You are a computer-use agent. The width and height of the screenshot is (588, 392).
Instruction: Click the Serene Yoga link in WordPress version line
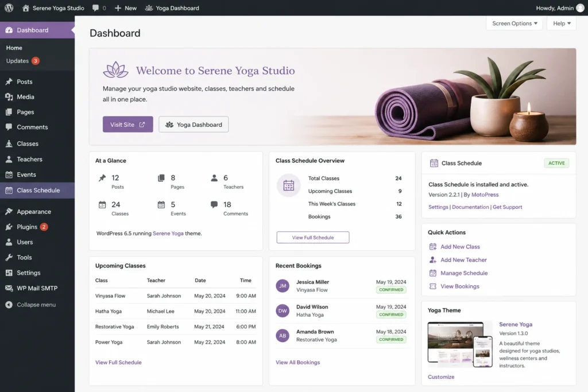(168, 233)
